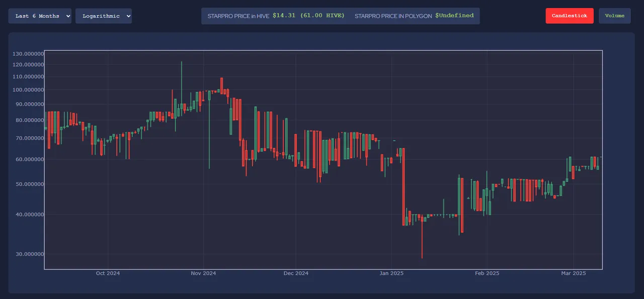644x299 pixels.
Task: Click the Jan 2025 axis label
Action: coord(391,273)
